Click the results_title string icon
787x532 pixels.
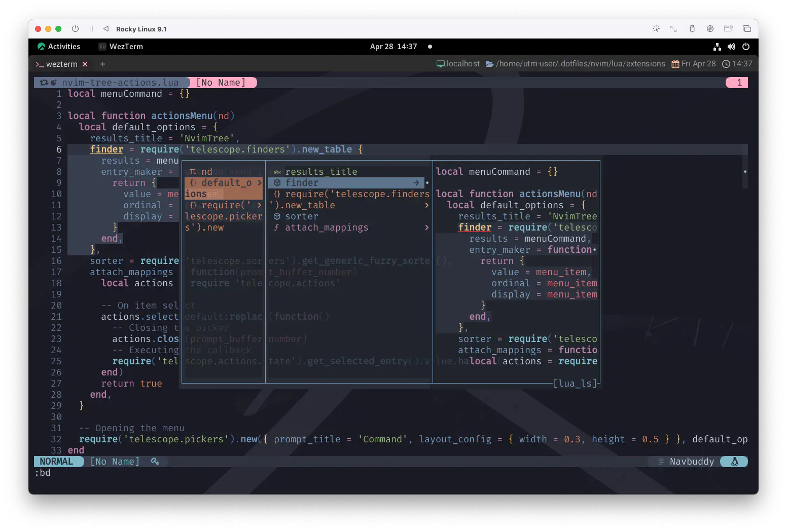point(277,172)
